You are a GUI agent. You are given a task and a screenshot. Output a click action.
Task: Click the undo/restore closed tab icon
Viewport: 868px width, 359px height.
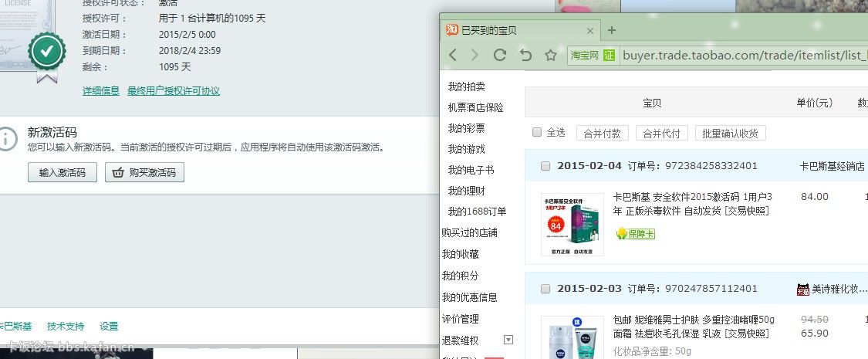525,55
